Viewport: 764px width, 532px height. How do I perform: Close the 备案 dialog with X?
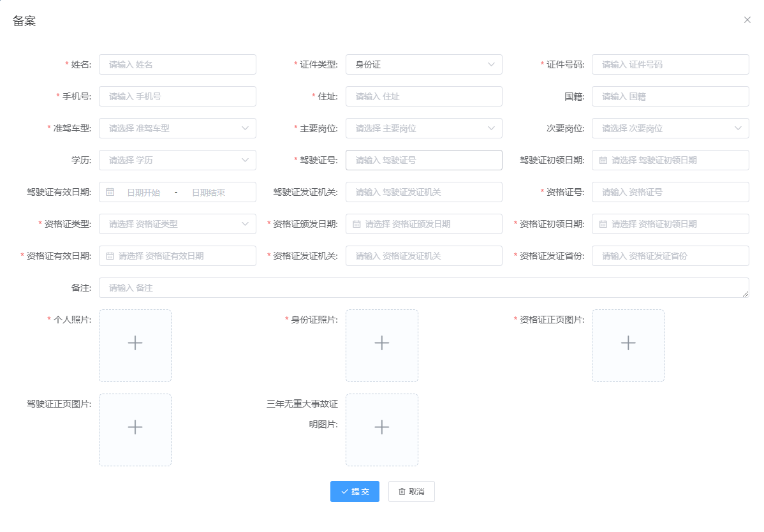[747, 20]
